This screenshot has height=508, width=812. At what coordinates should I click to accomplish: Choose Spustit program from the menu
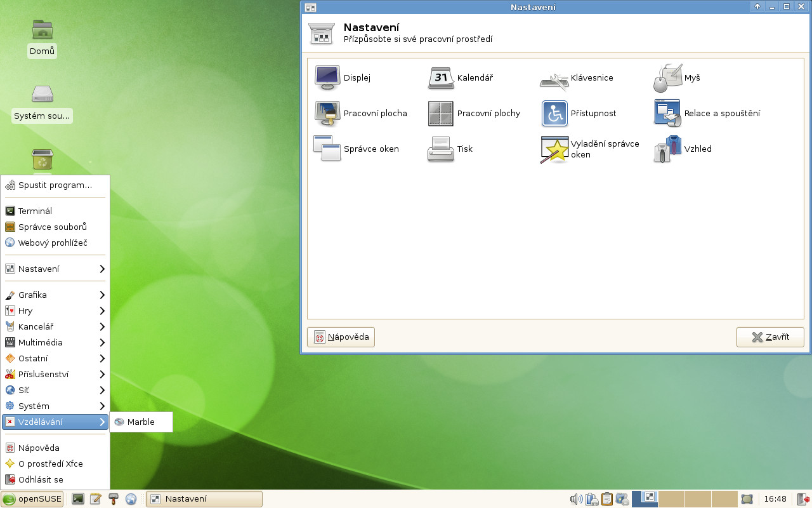tap(55, 185)
